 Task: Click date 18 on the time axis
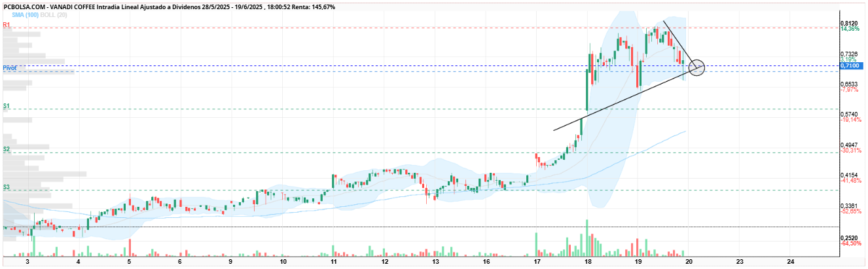588,261
